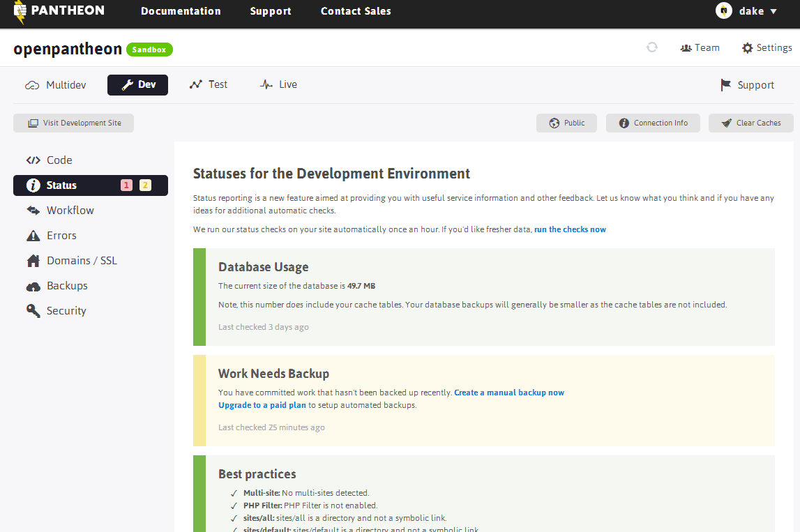This screenshot has width=800, height=532.
Task: Click the warning triangle icon beside Errors
Action: click(33, 235)
